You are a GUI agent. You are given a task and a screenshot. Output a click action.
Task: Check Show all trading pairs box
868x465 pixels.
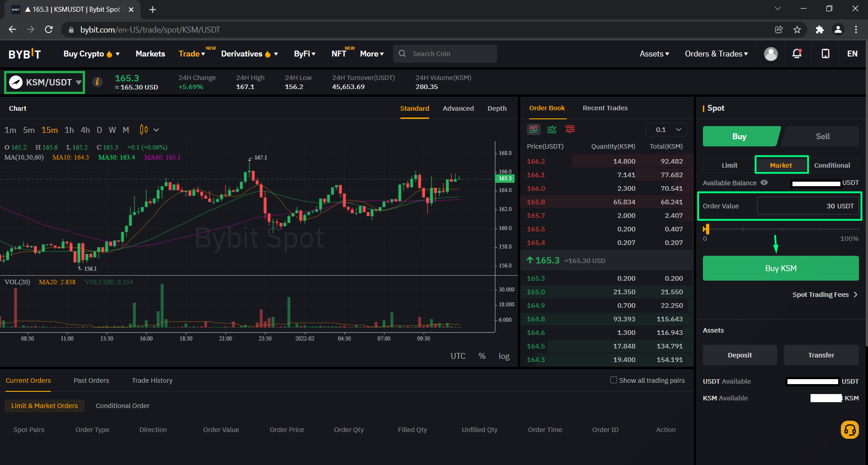(613, 380)
